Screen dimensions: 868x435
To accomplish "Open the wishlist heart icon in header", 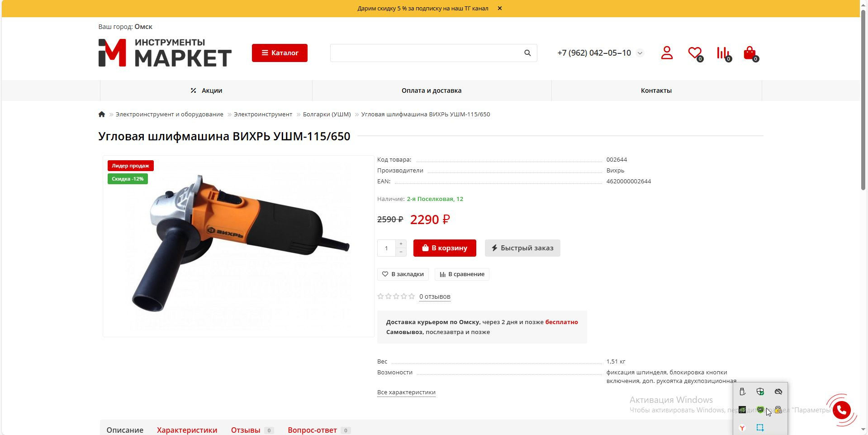I will tap(695, 53).
